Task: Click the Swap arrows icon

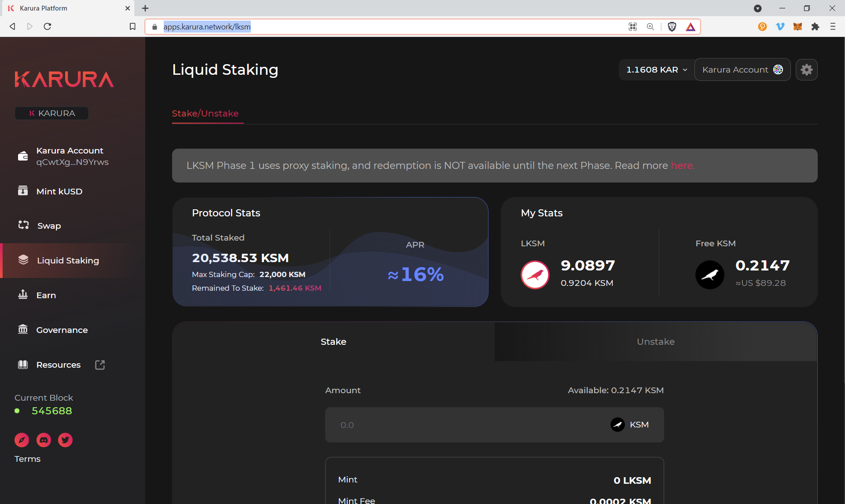Action: 23,225
